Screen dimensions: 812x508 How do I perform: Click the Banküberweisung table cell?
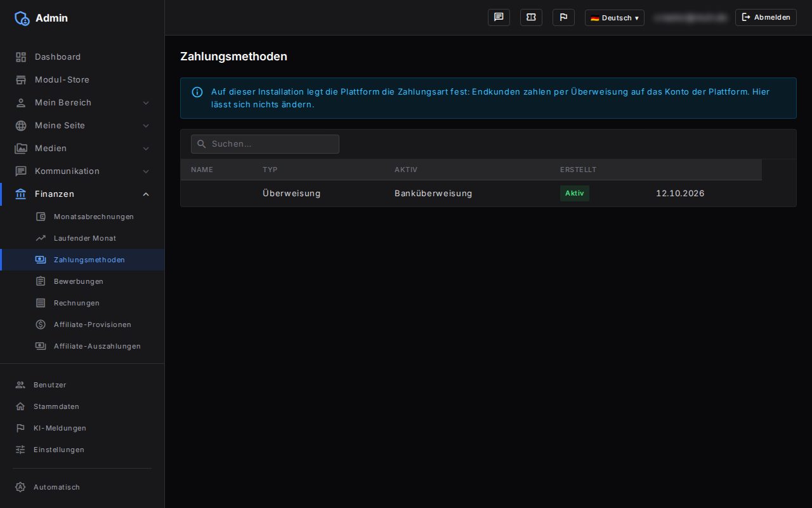coord(433,193)
